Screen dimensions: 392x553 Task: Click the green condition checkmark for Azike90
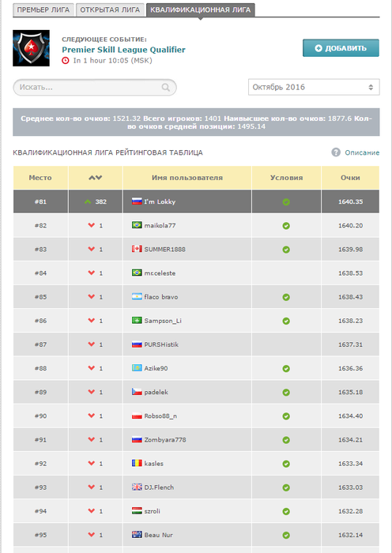(286, 369)
